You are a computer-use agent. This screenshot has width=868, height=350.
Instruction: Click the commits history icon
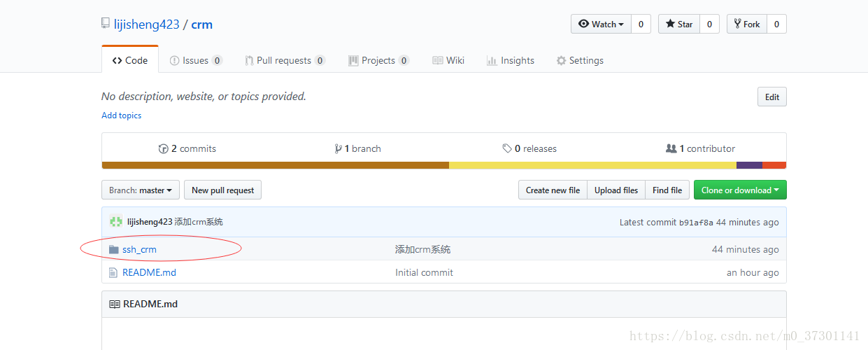tap(164, 148)
